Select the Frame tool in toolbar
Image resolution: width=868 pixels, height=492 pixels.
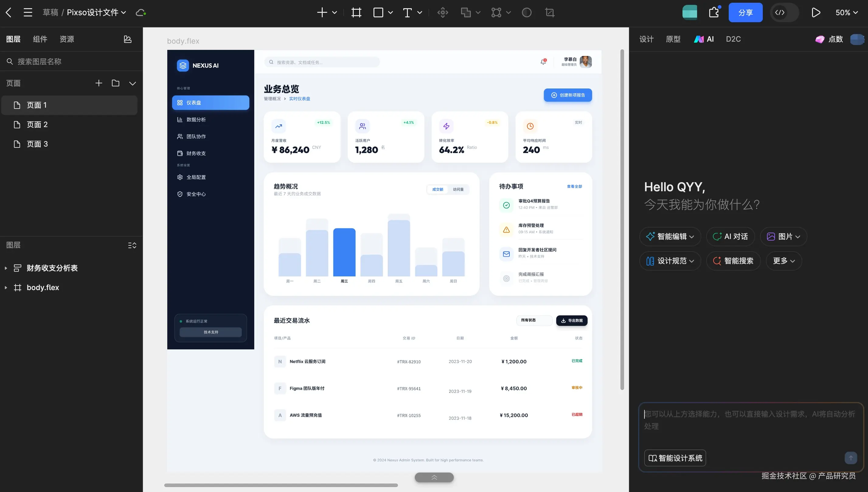coord(356,13)
